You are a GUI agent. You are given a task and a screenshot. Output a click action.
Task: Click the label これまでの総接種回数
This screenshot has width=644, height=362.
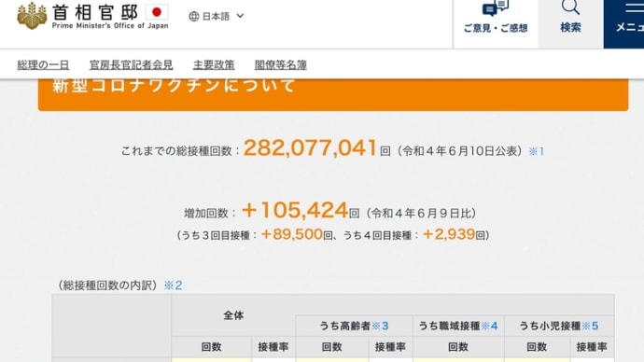(x=176, y=151)
